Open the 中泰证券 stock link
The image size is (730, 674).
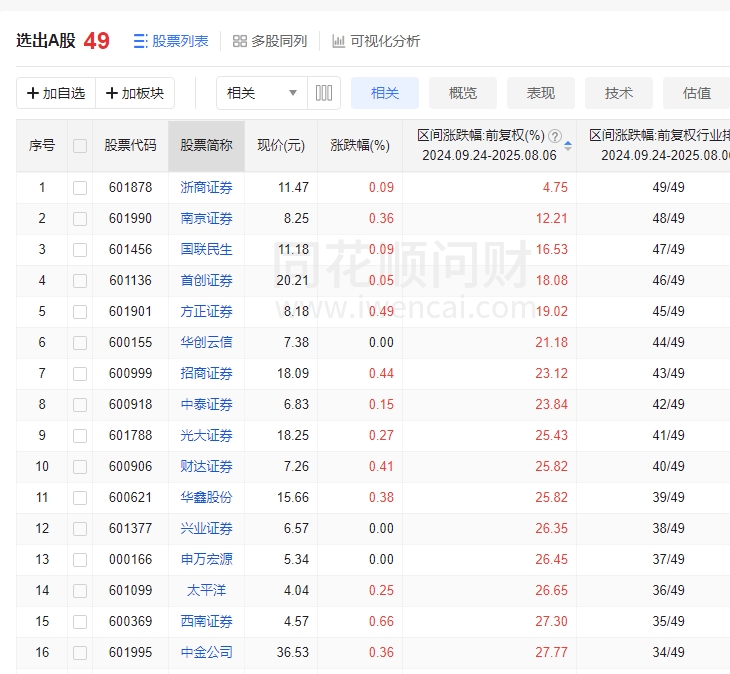(x=206, y=404)
